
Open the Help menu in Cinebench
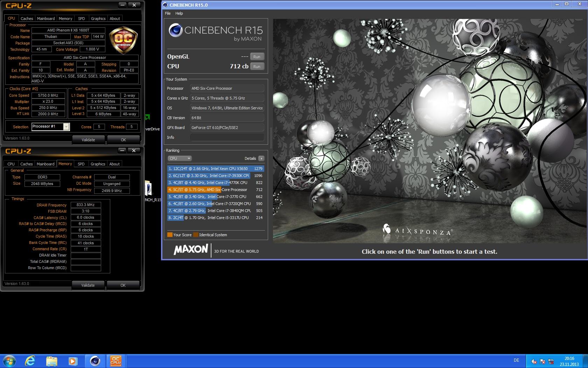pos(179,13)
